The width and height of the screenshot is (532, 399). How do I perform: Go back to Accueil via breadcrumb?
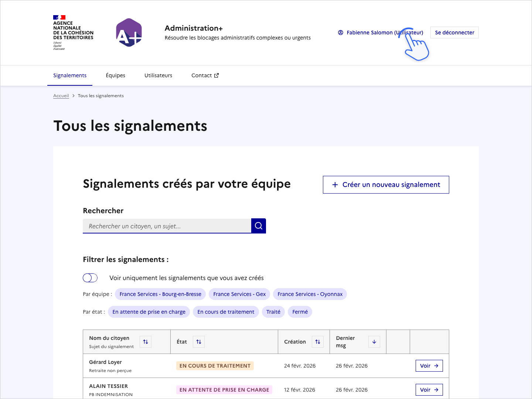[61, 95]
